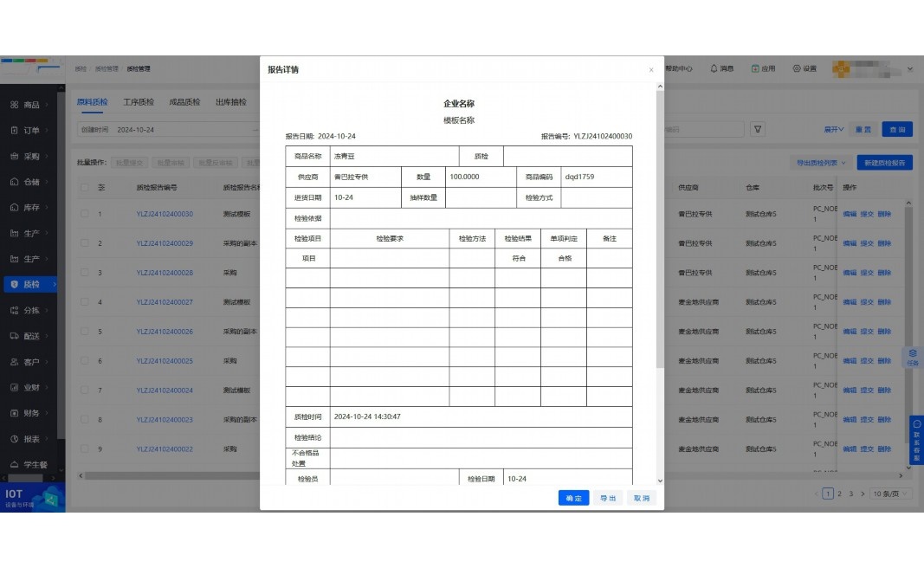Expand the 报表 sidebar menu
The height and width of the screenshot is (568, 924).
pyautogui.click(x=32, y=439)
